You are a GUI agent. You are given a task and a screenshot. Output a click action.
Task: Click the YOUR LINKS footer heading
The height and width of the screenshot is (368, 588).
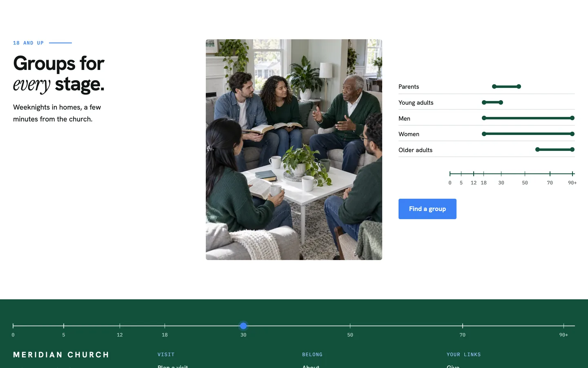click(x=463, y=355)
